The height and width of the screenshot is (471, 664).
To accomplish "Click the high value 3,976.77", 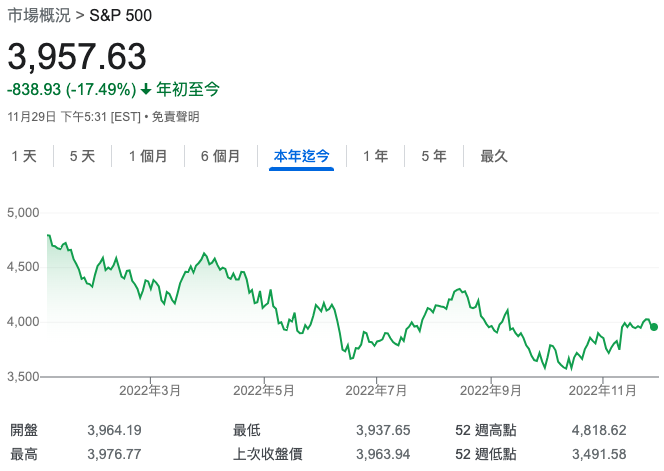I will [x=114, y=454].
